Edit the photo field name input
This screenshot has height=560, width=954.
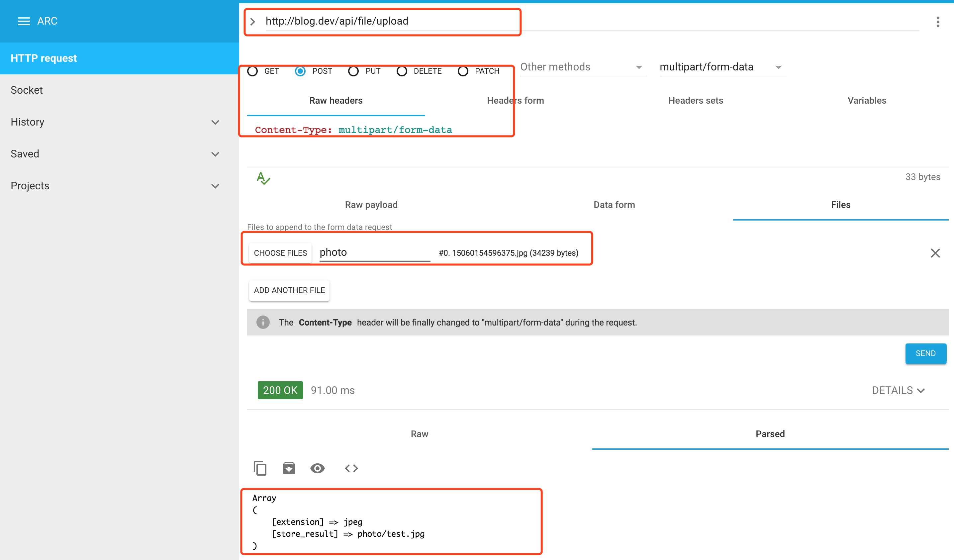375,252
